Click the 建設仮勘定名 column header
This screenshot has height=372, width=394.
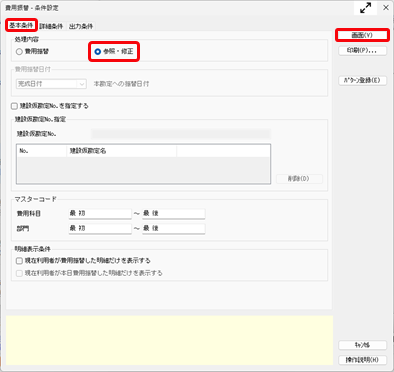click(x=121, y=151)
